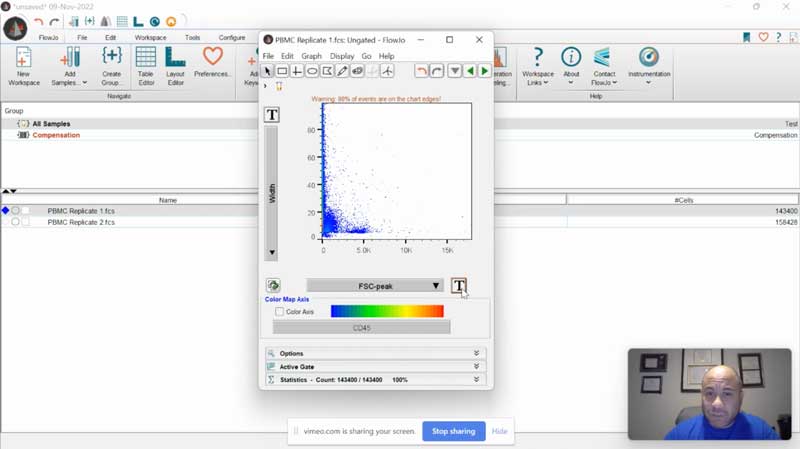Open the Layout Editor
The image size is (800, 449).
coord(175,66)
